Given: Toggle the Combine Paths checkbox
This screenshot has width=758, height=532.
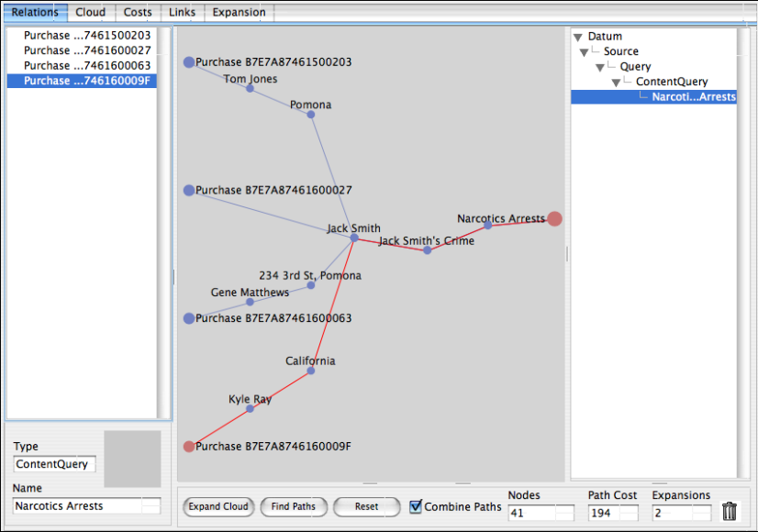Looking at the screenshot, I should tap(416, 506).
